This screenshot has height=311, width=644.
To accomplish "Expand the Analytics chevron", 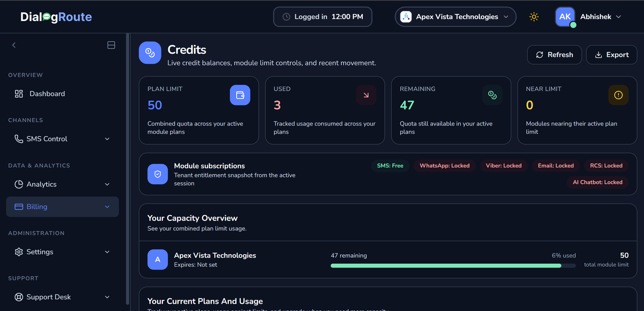I will pos(107,184).
